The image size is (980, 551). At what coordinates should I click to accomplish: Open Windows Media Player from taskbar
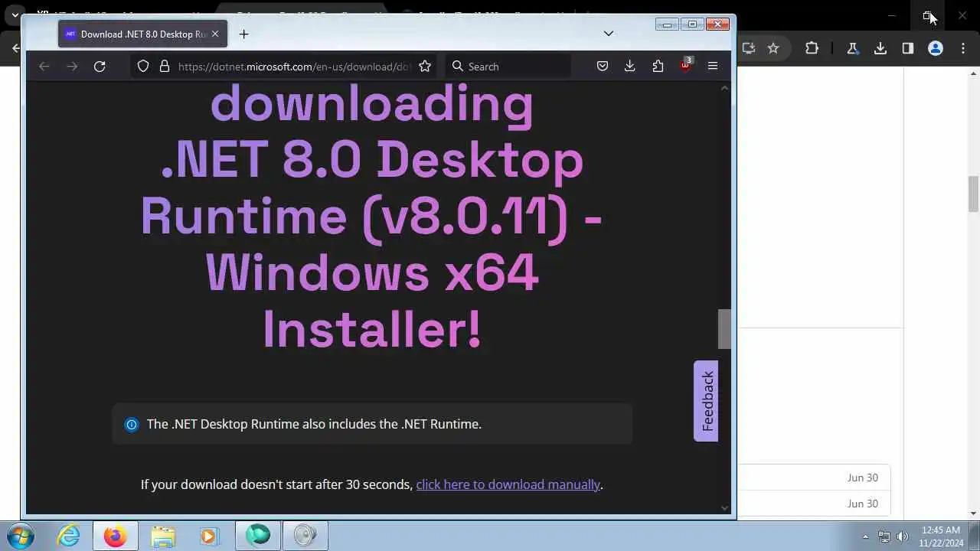[209, 536]
